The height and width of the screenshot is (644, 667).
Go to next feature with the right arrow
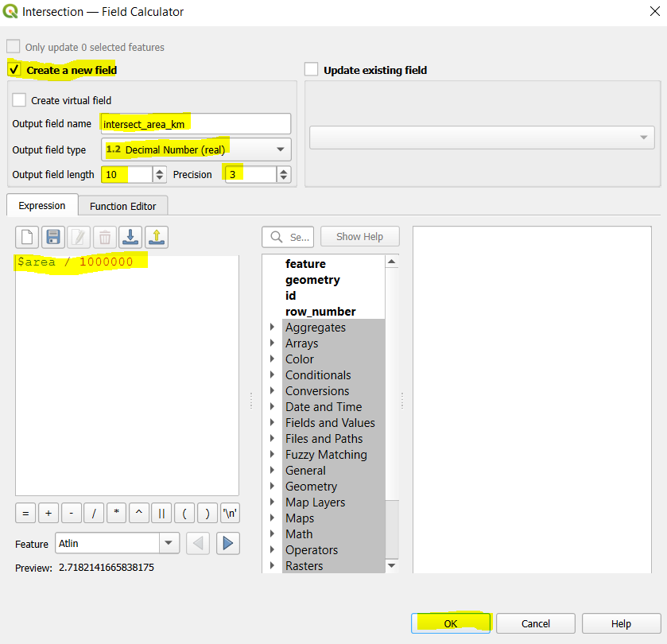pyautogui.click(x=227, y=544)
